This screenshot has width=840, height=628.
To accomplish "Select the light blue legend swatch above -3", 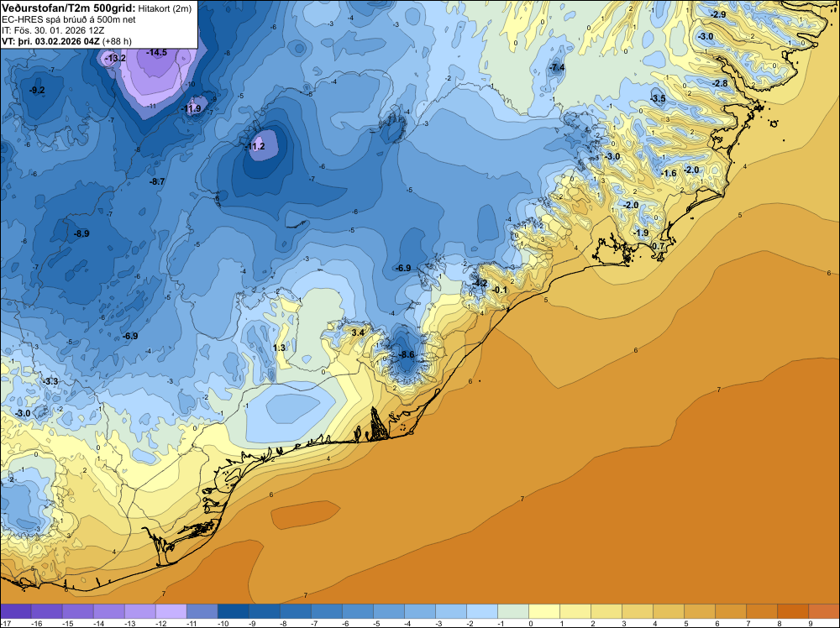I will coord(450,611).
